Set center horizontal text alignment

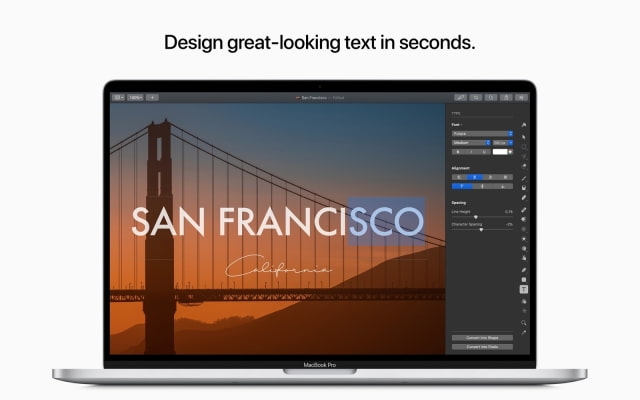click(x=474, y=177)
